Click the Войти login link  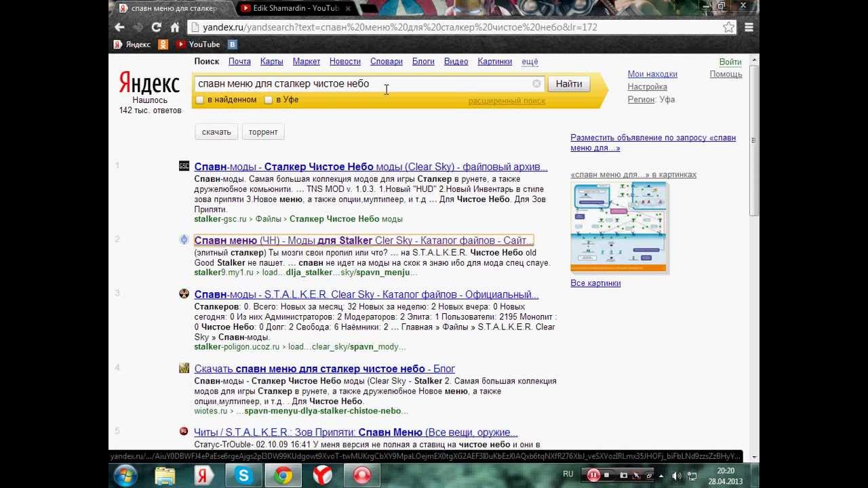click(730, 62)
